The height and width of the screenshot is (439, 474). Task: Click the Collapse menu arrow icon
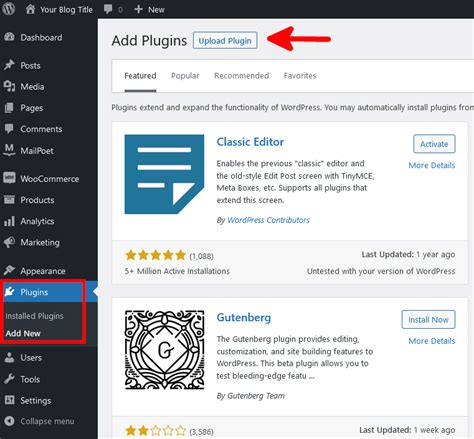[x=9, y=421]
